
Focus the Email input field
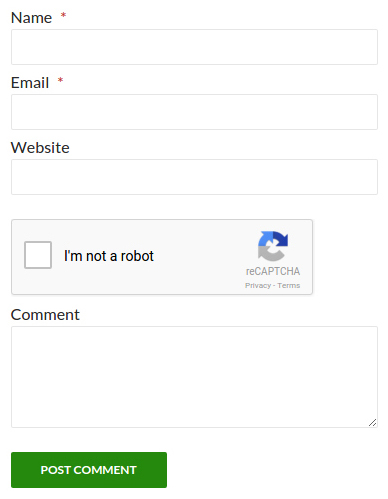(194, 112)
